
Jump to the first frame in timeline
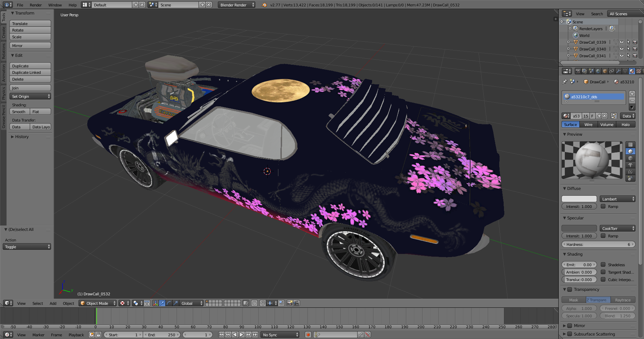[x=221, y=335]
